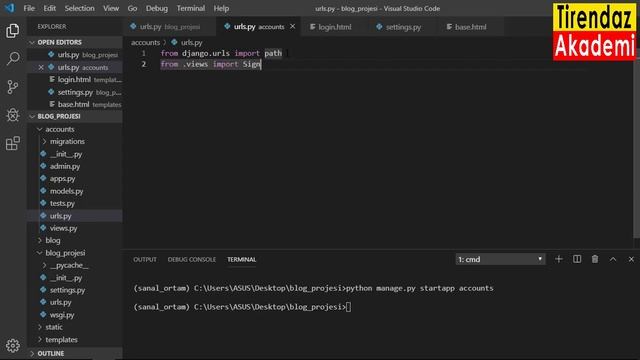
Task: Close the urls.py accounts editor tab
Action: (292, 27)
